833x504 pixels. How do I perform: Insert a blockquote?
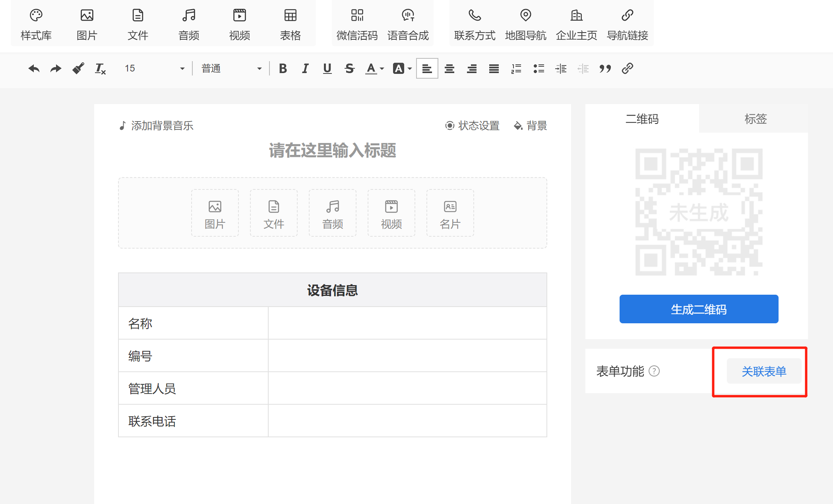pyautogui.click(x=605, y=69)
